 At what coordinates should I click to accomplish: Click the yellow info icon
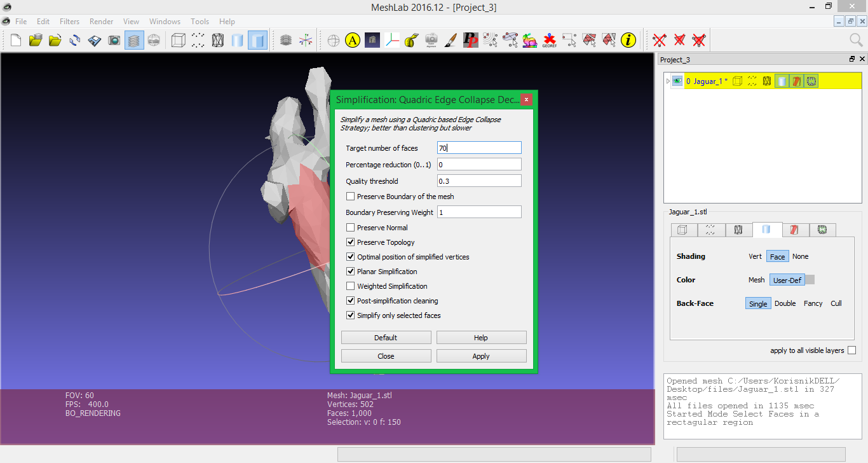(x=628, y=41)
